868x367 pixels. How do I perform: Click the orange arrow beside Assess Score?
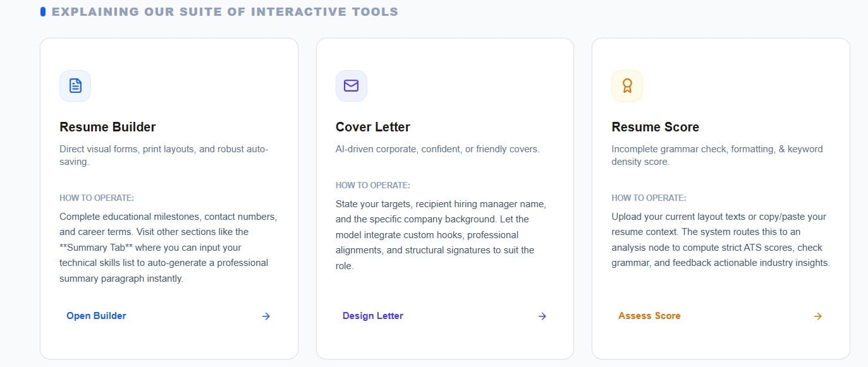pyautogui.click(x=818, y=316)
